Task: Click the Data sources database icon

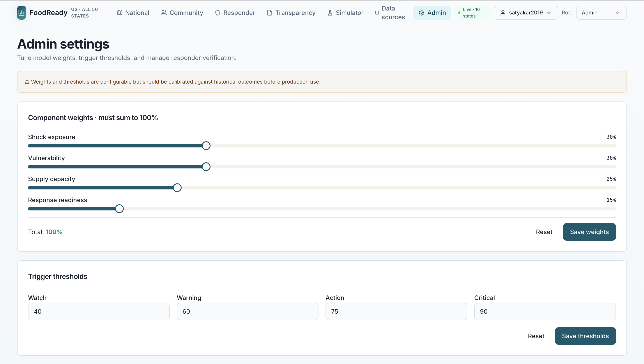Action: [377, 12]
